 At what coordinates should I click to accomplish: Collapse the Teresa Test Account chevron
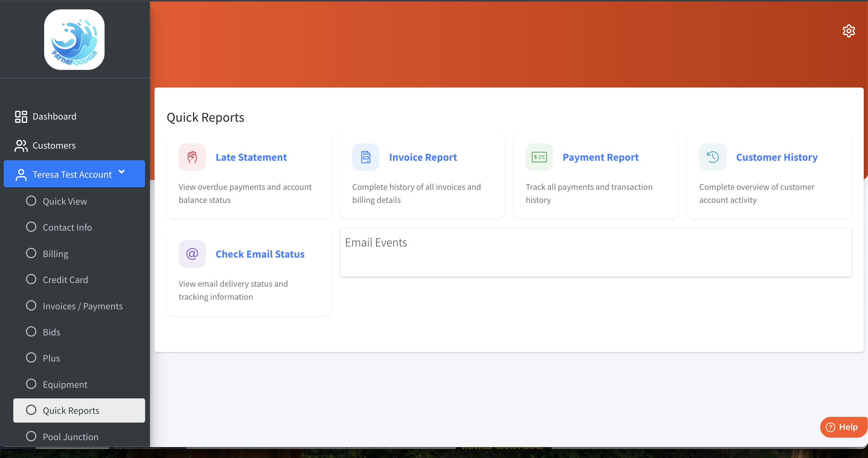[x=122, y=172]
